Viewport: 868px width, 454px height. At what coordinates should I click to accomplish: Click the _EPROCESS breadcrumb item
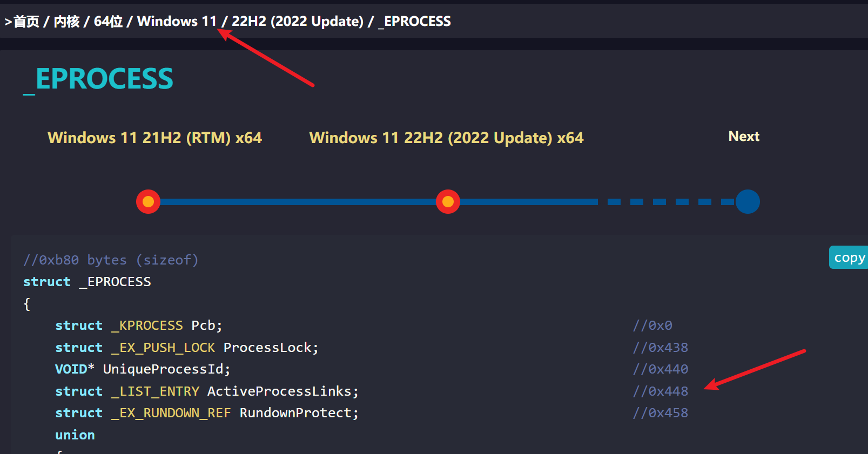point(415,22)
